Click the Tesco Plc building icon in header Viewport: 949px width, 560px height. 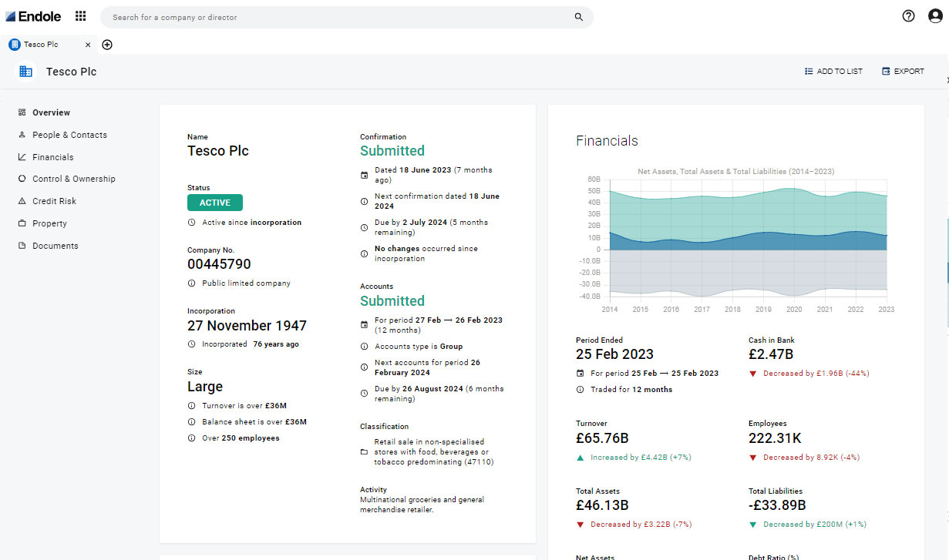tap(25, 71)
